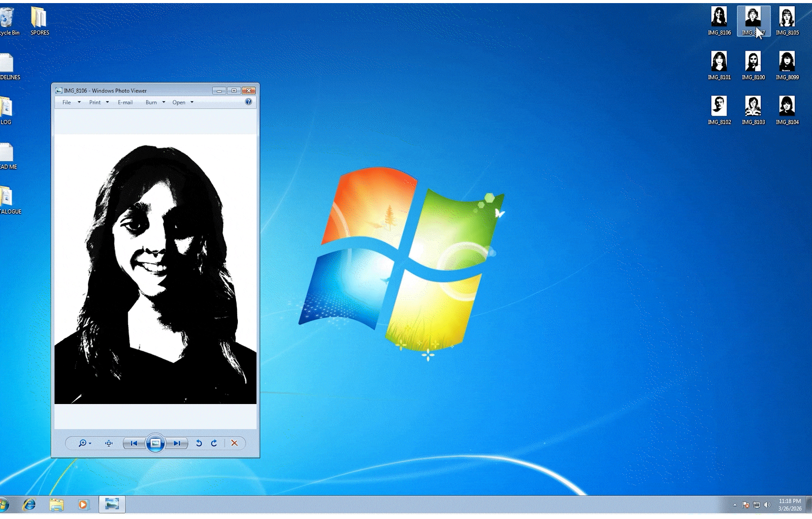Click the displayed IMG_8106 portrait image
This screenshot has height=519, width=812.
click(155, 269)
